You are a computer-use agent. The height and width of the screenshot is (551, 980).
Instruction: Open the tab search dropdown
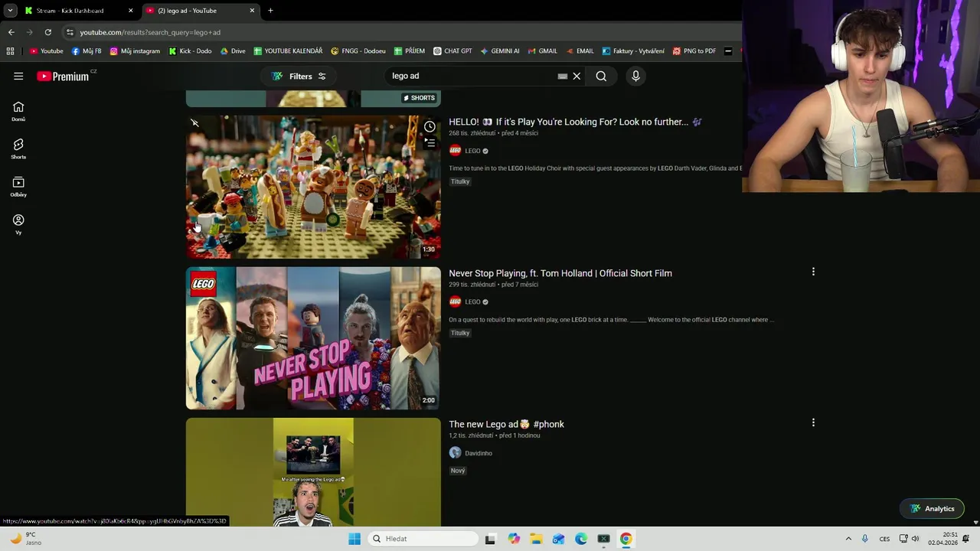tap(10, 11)
